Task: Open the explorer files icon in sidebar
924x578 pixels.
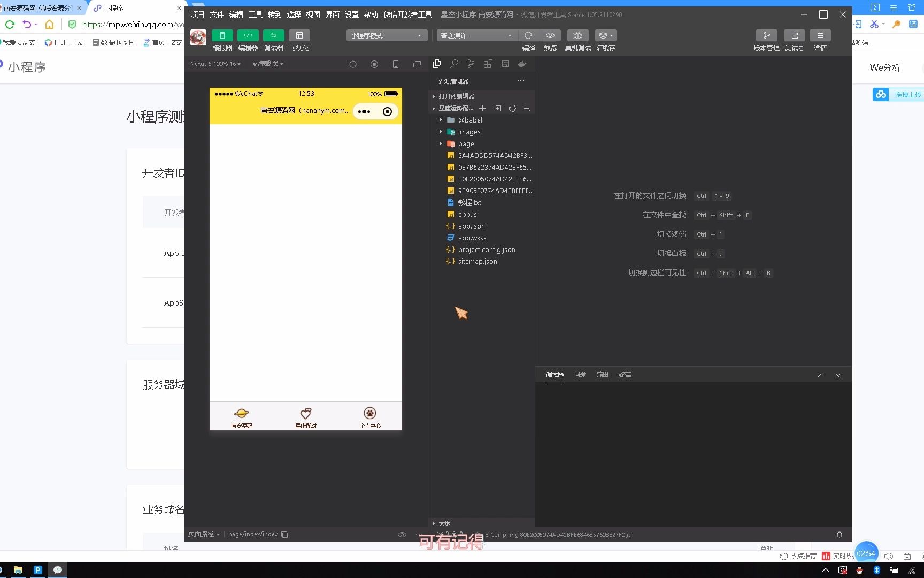Action: pyautogui.click(x=437, y=64)
